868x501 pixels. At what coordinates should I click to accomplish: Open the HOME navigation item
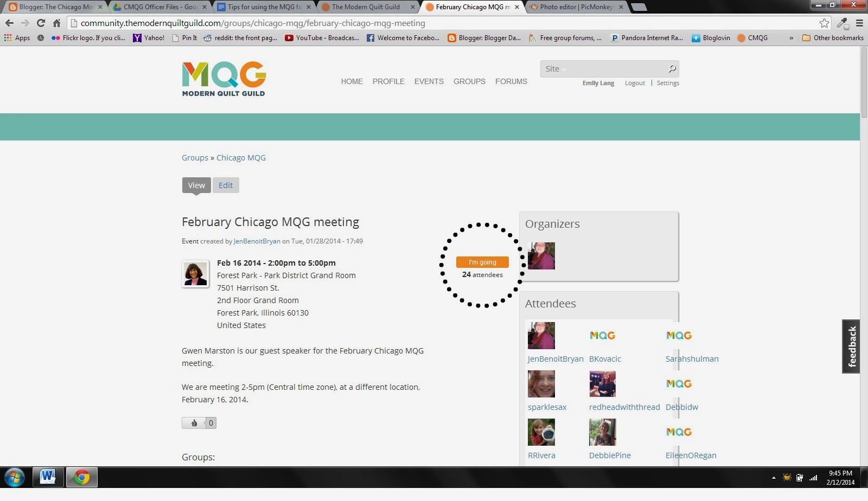pyautogui.click(x=352, y=81)
